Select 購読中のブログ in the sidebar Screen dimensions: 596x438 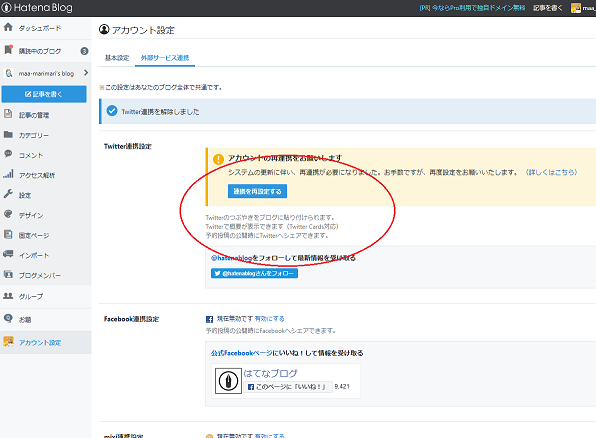(x=40, y=51)
